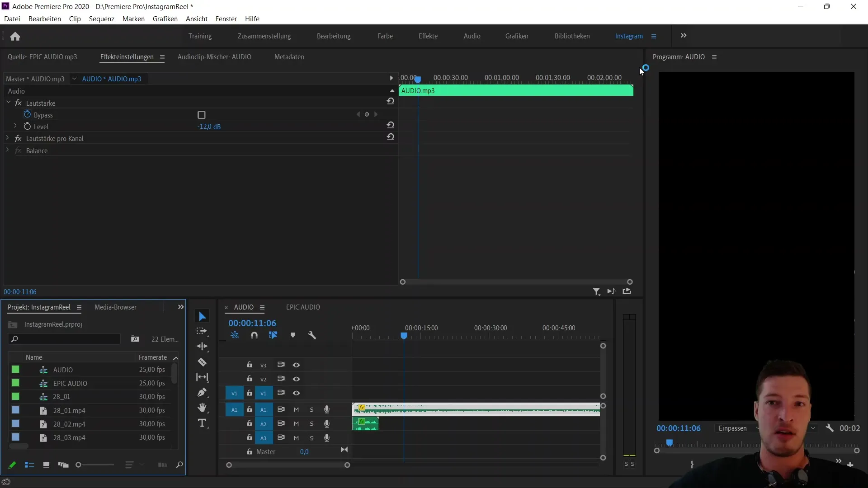This screenshot has width=868, height=488.
Task: Click timeline timecode 00:00:11:06
Action: [x=252, y=323]
